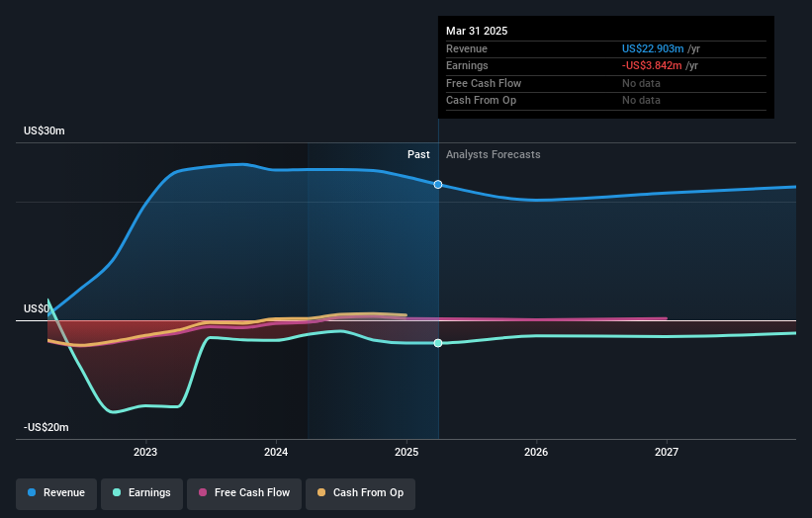Viewport: 812px width, 518px height.
Task: Click the US$30m y-axis label
Action: [45, 130]
